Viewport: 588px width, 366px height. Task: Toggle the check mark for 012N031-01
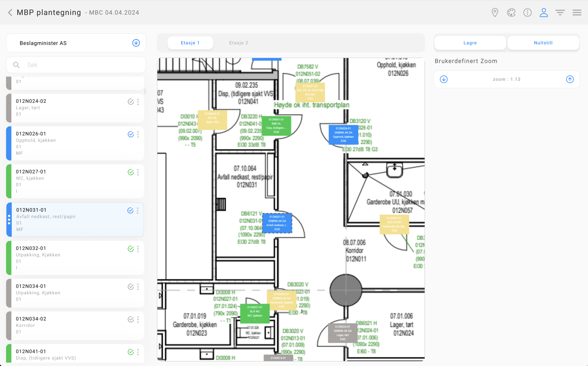(x=130, y=211)
